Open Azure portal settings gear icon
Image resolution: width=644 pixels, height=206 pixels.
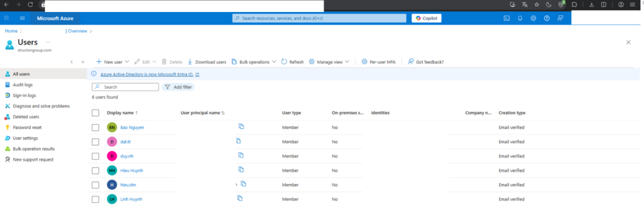click(x=533, y=18)
